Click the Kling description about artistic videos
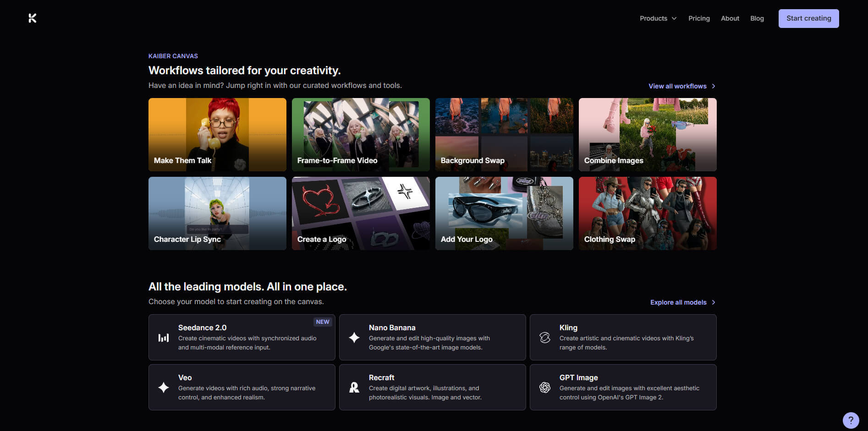868x431 pixels. (x=626, y=343)
